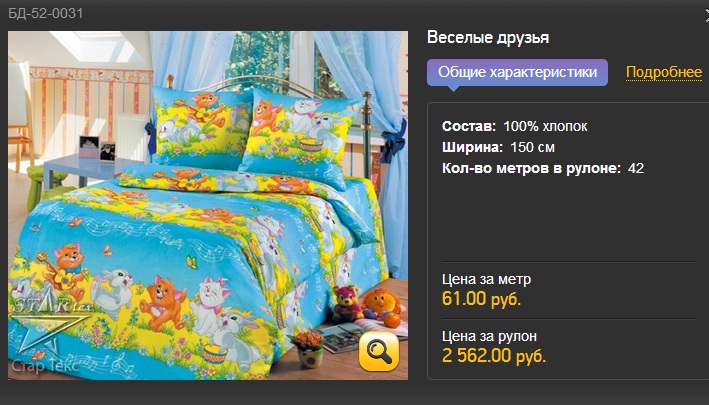Select the Общие характеристики tab

[x=517, y=72]
